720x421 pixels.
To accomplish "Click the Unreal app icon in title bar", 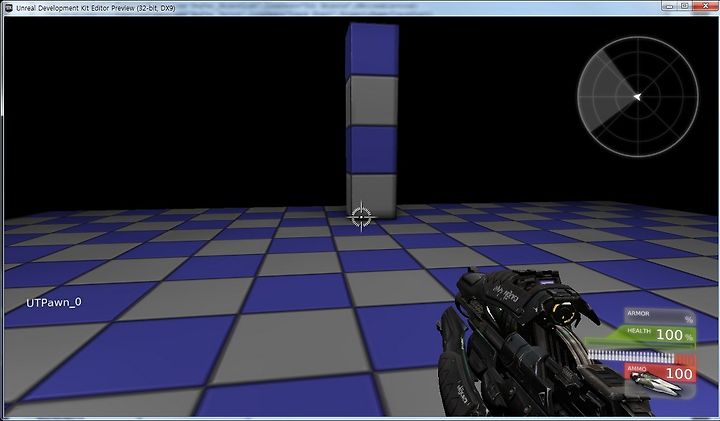I will (8, 7).
